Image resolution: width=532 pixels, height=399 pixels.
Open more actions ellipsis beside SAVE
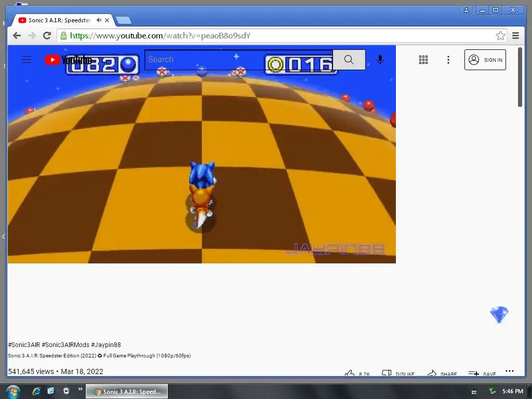[x=510, y=371]
